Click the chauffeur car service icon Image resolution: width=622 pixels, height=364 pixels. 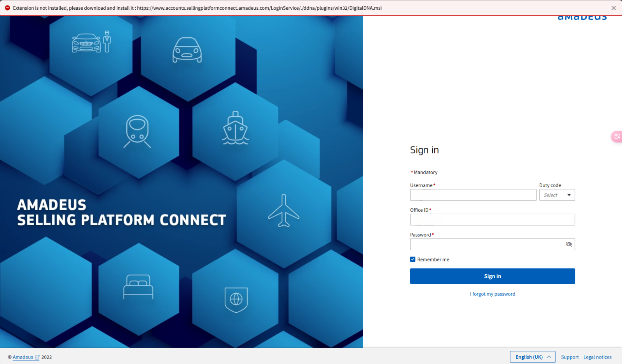tap(91, 42)
